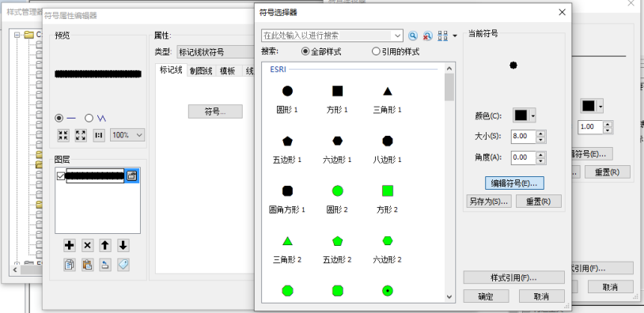Viewport: 644px width, 313px height.
Task: Increase the 大小 size stepper
Action: coord(541,133)
